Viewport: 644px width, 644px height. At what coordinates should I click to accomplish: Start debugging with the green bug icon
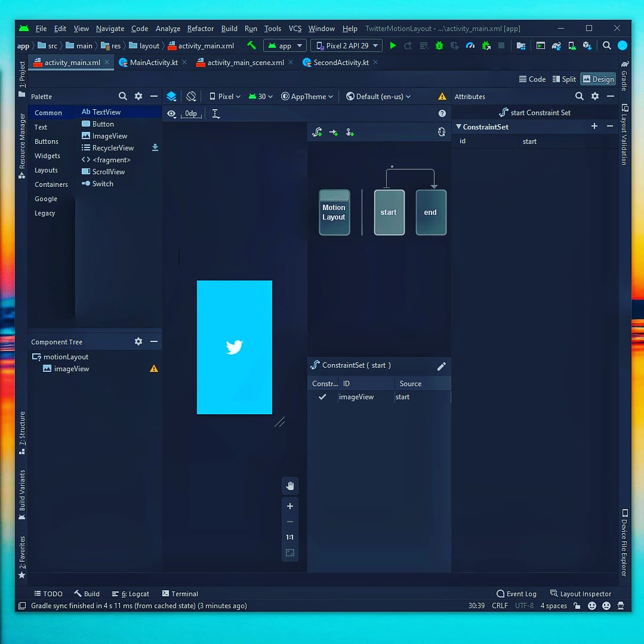[439, 45]
